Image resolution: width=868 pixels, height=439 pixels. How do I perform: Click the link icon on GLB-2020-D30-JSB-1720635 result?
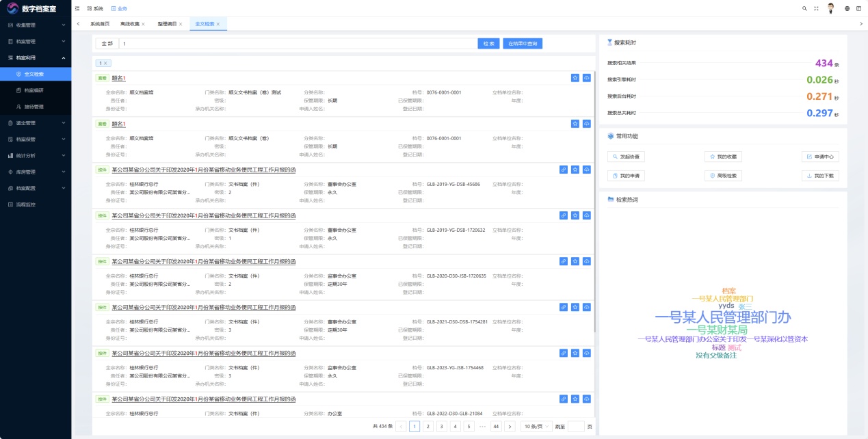pos(564,261)
